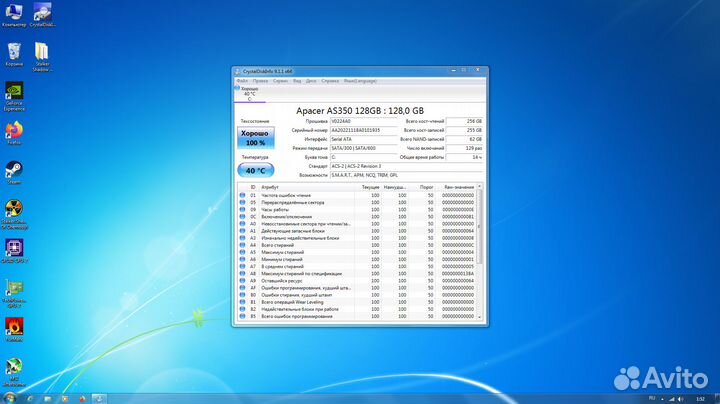The width and height of the screenshot is (720, 404).
Task: Open the Язык(Language) menu
Action: tap(360, 81)
